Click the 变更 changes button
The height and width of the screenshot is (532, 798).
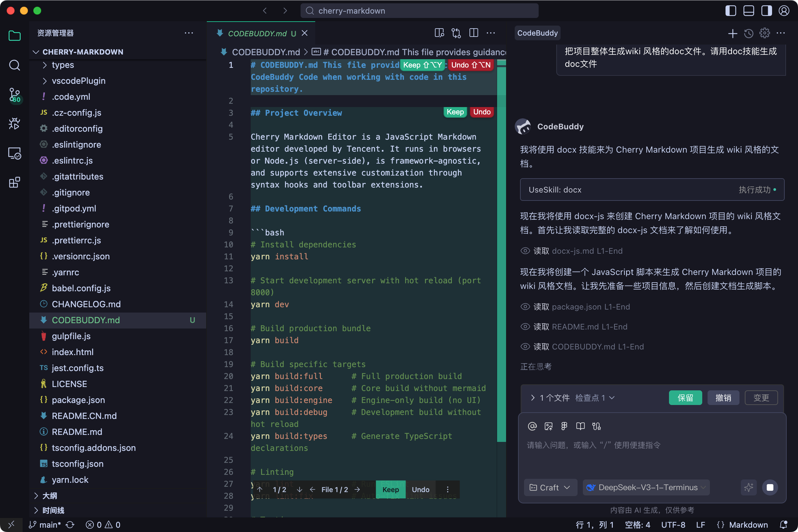point(761,398)
